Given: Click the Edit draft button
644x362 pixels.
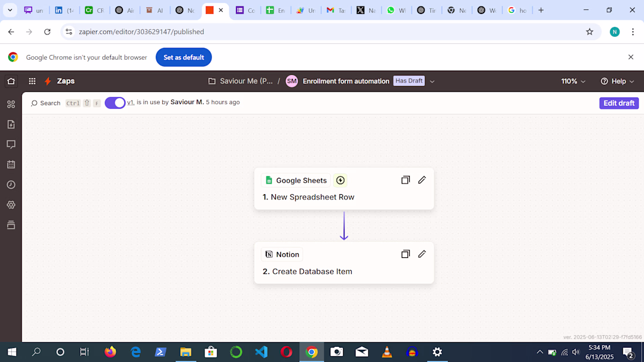Looking at the screenshot, I should coord(619,103).
